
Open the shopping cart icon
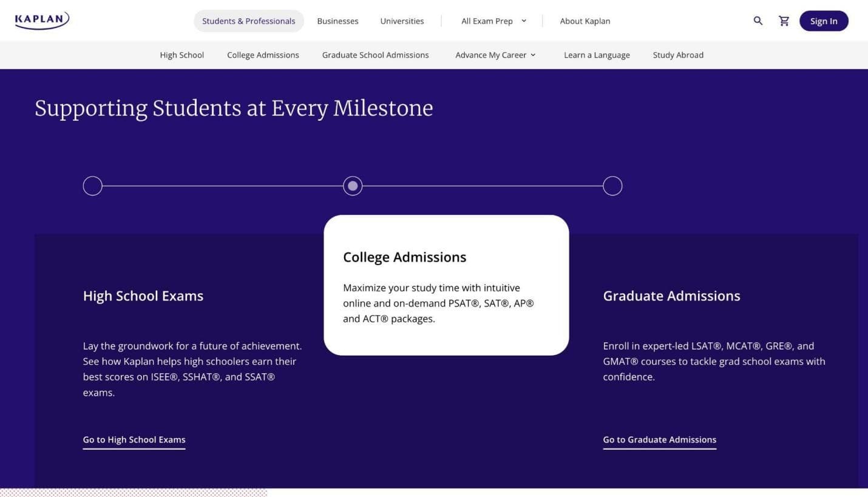click(784, 21)
